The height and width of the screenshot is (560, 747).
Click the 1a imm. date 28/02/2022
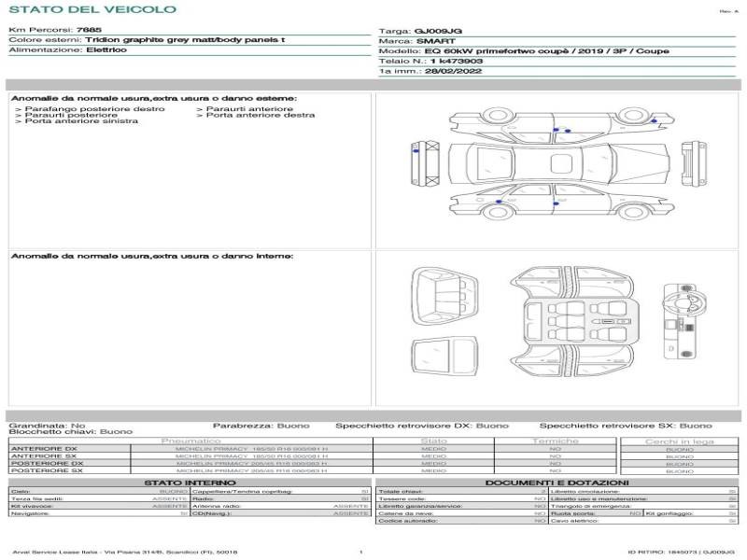[x=453, y=71]
